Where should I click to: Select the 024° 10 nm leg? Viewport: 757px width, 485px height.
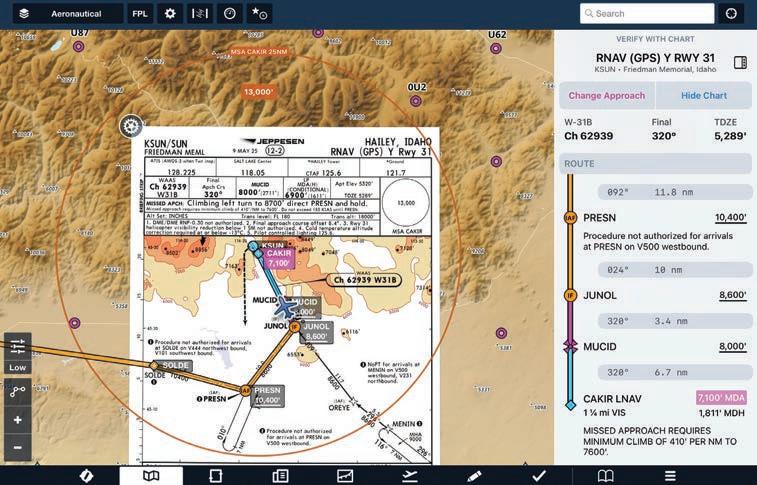coord(674,270)
